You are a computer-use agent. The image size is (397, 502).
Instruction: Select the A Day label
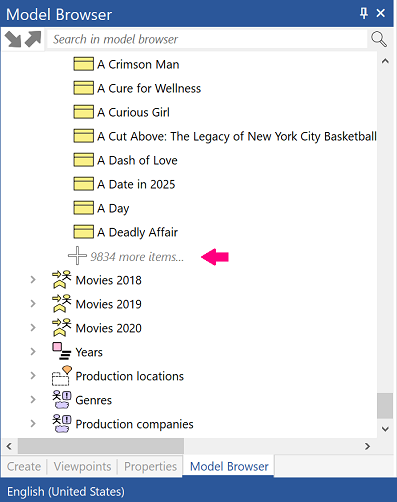pos(113,208)
